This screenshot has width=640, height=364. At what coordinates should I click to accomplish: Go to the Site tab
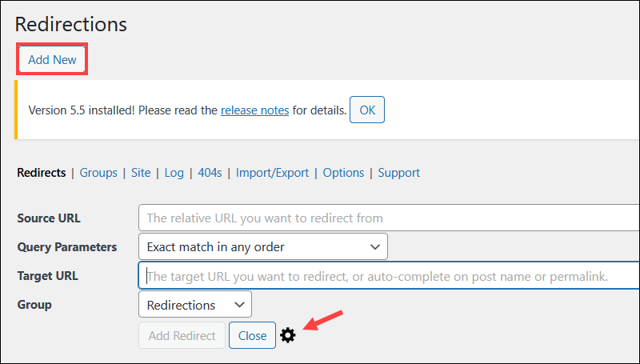[x=141, y=173]
